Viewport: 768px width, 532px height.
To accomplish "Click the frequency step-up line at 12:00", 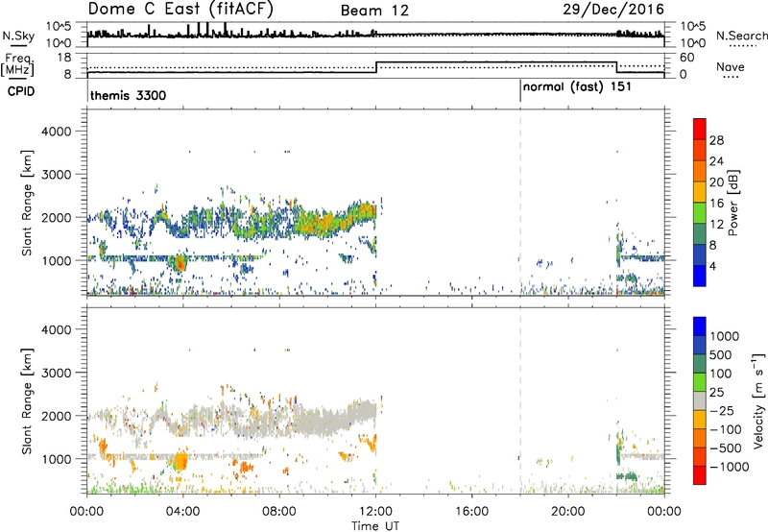I will pos(376,67).
